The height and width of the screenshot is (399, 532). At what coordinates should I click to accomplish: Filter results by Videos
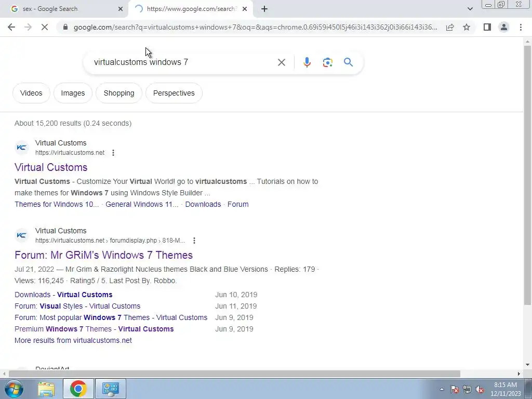tap(31, 93)
